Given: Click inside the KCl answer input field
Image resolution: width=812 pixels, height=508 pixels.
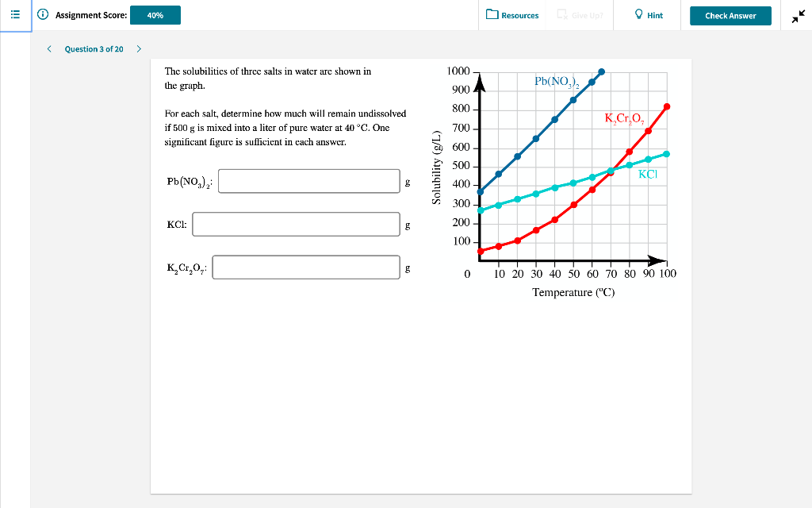Looking at the screenshot, I should [296, 224].
